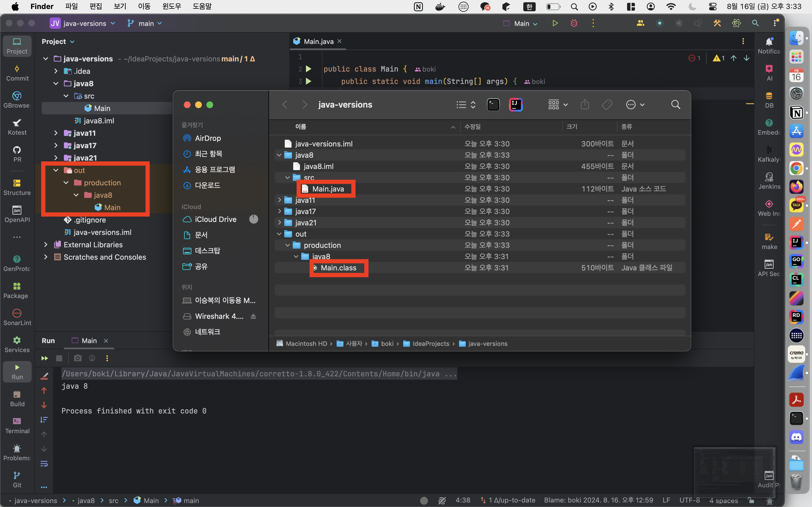Open the 보기 menu in menu bar
Screen dimensions: 812x507
click(120, 6)
